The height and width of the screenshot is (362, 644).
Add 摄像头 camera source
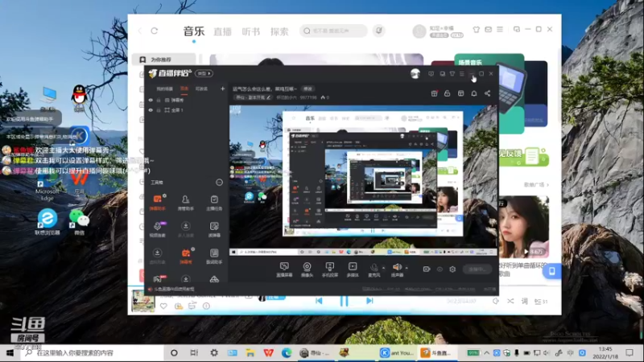click(307, 269)
